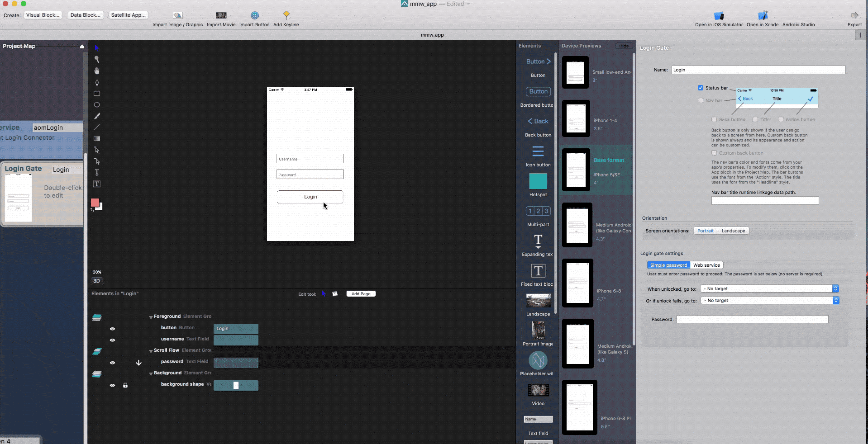Select the boxed text block tool
The height and width of the screenshot is (444, 868).
pyautogui.click(x=97, y=184)
